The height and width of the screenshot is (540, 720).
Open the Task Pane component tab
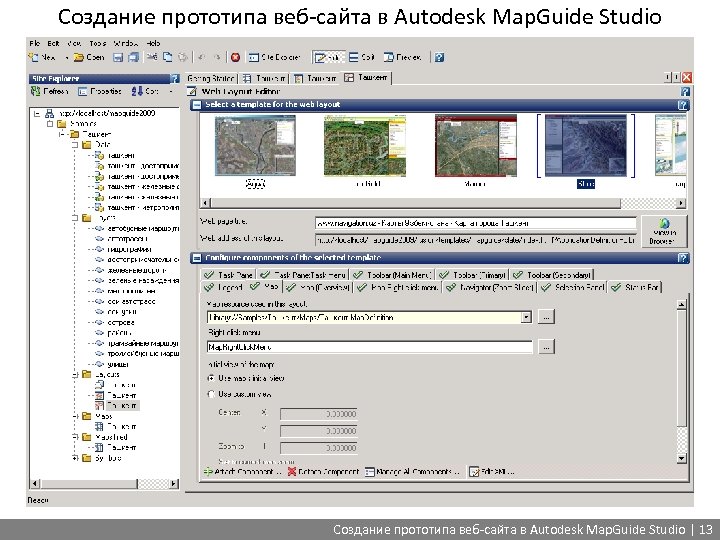(x=229, y=275)
